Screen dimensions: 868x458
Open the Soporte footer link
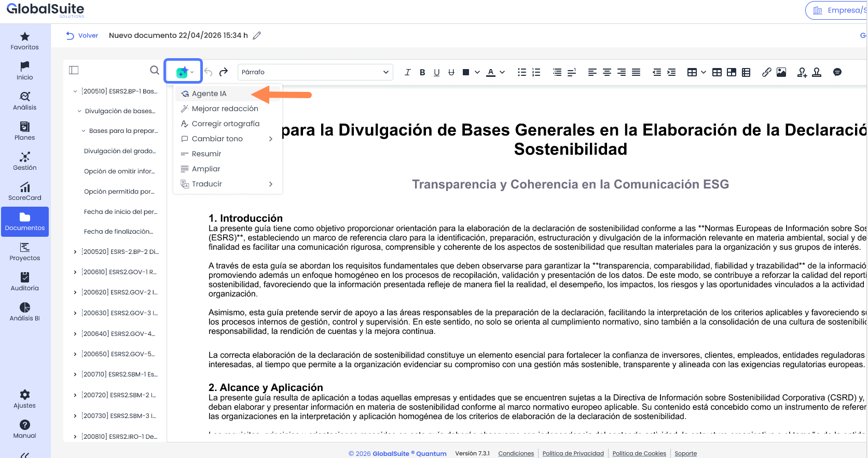686,453
